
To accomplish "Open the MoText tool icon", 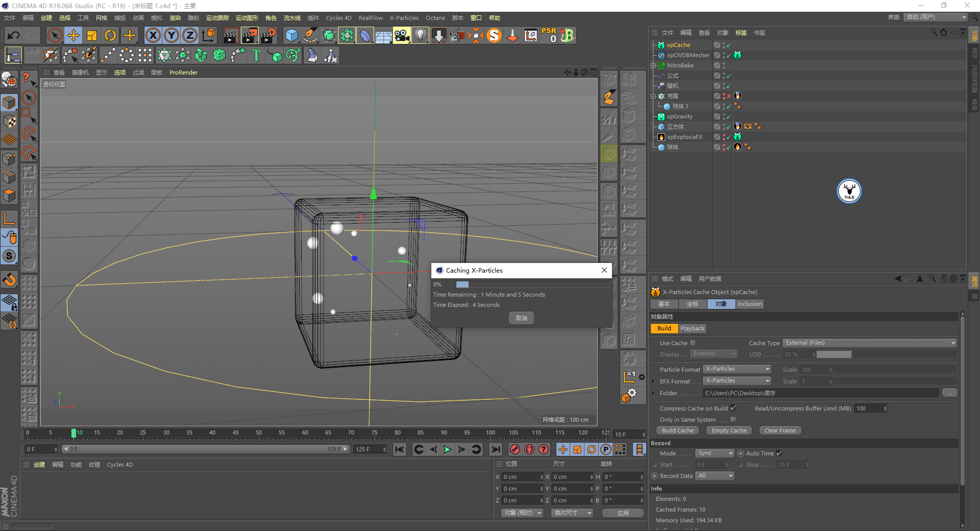I will [256, 55].
